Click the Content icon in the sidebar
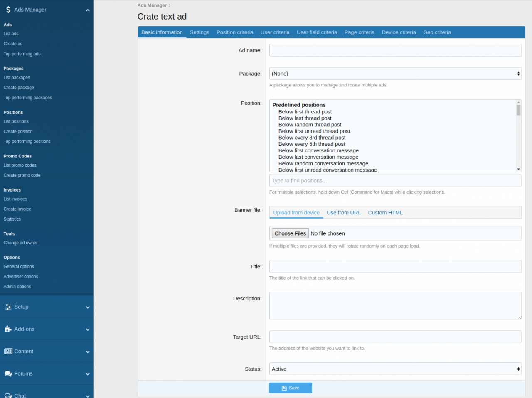532x398 pixels. 8,351
